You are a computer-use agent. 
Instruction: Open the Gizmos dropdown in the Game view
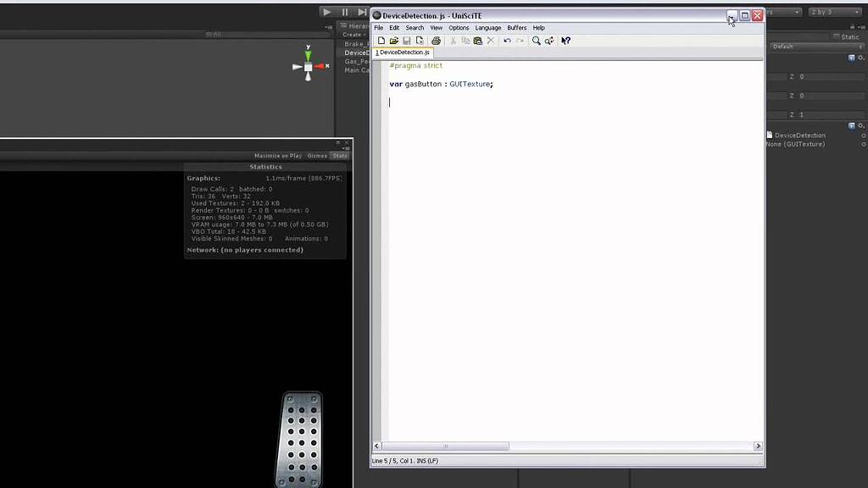(317, 155)
